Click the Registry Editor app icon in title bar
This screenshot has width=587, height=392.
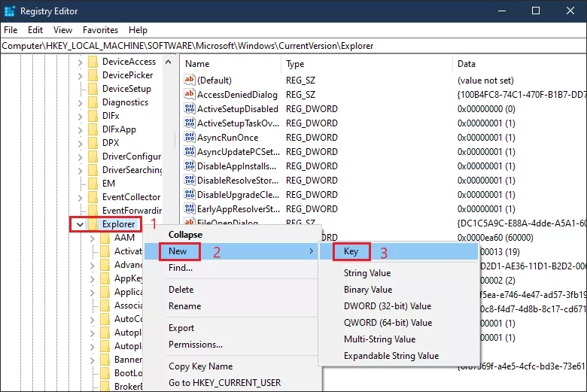point(9,11)
